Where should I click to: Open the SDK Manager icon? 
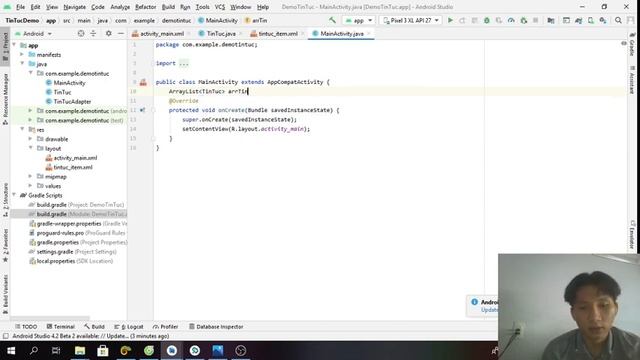[603, 20]
